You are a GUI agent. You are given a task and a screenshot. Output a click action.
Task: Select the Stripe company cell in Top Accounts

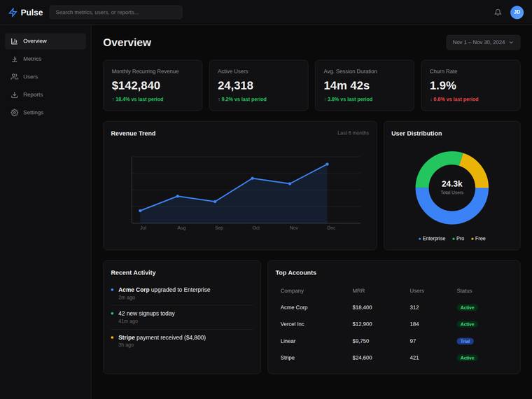pyautogui.click(x=288, y=358)
